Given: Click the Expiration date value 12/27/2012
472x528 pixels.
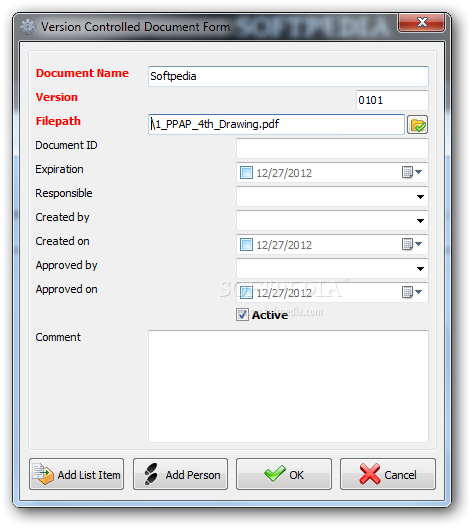Looking at the screenshot, I should point(284,173).
